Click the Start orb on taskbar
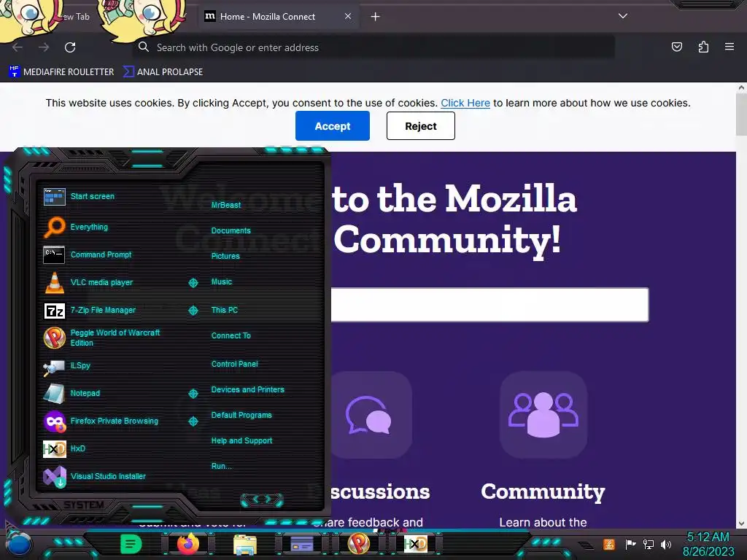The image size is (747, 560). [x=19, y=545]
